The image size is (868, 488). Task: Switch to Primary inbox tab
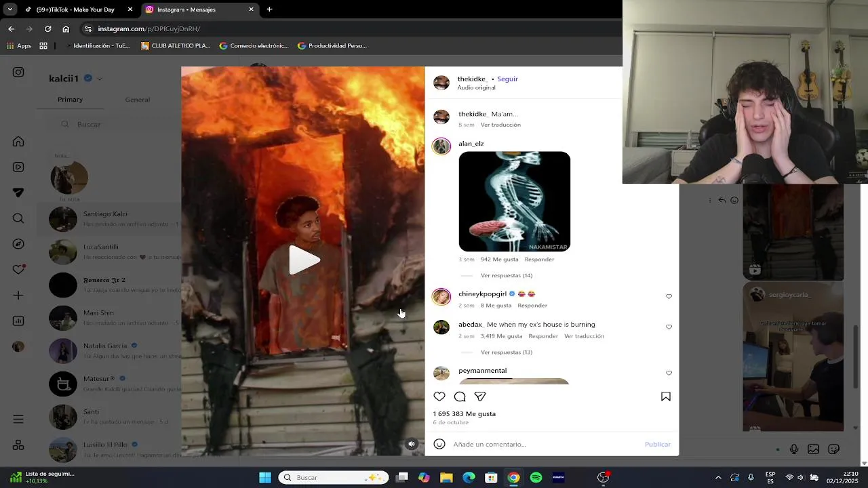(70, 100)
